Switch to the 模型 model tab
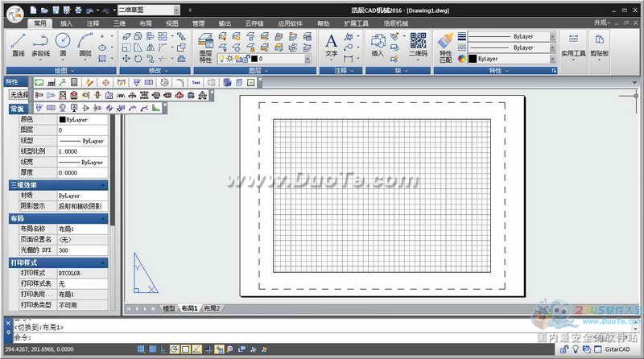 tap(169, 308)
